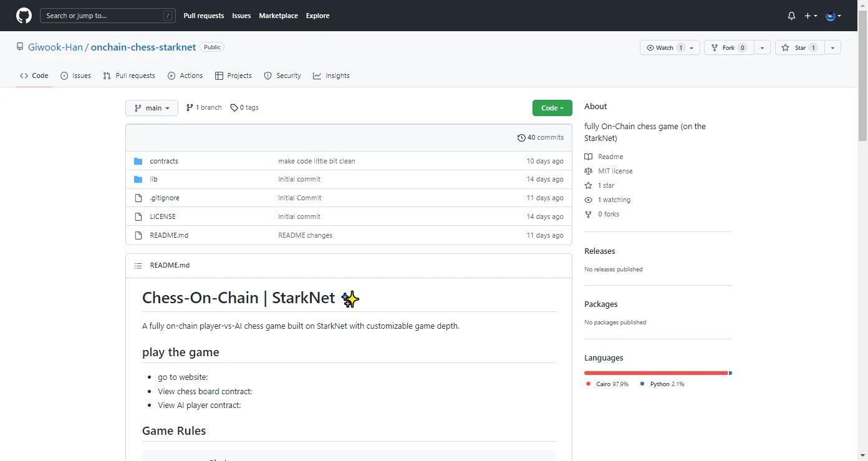Expand the Fork options dropdown arrow
Screen dimensions: 868x461
pos(763,48)
